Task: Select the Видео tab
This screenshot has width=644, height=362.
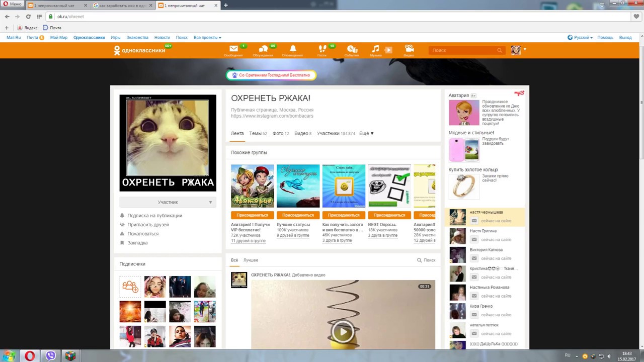Action: [303, 133]
